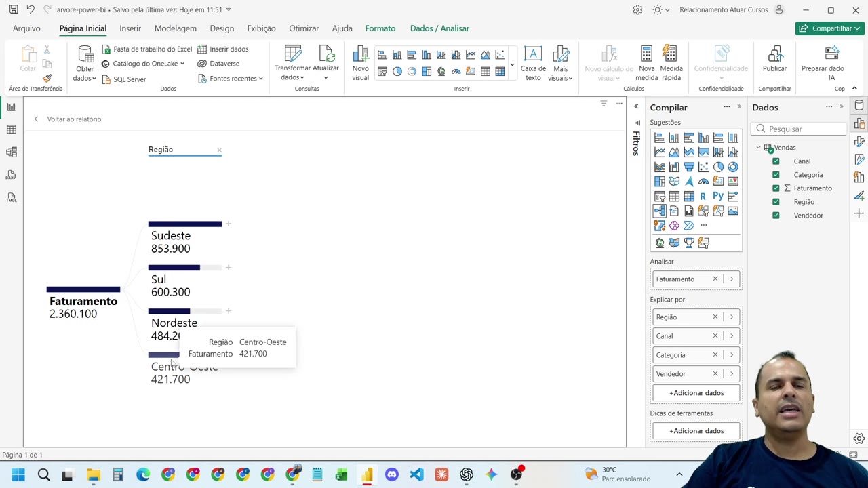868x488 pixels.
Task: Click Voltar ao relatório link
Action: tap(74, 119)
